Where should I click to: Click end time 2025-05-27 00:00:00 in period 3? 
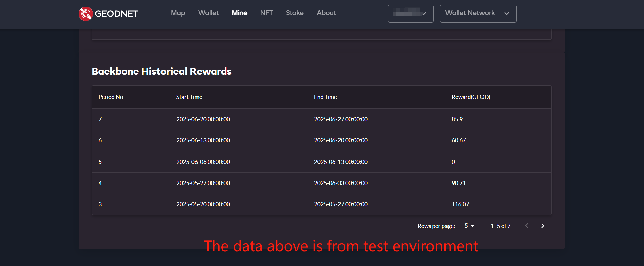(x=341, y=204)
